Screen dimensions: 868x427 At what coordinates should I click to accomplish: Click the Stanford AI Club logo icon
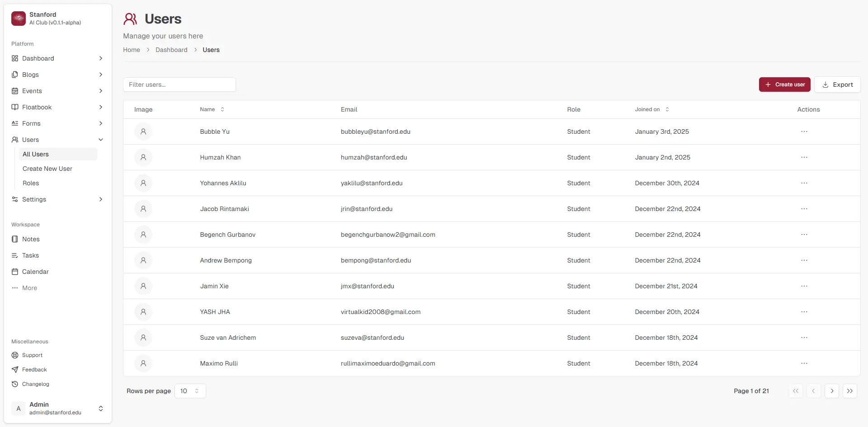19,19
